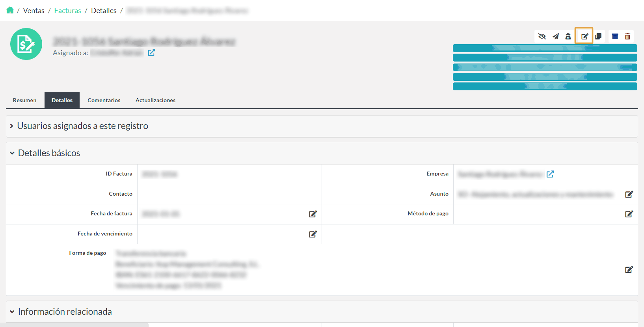Image resolution: width=644 pixels, height=327 pixels.
Task: Click the Facturas breadcrumb link
Action: [x=67, y=11]
